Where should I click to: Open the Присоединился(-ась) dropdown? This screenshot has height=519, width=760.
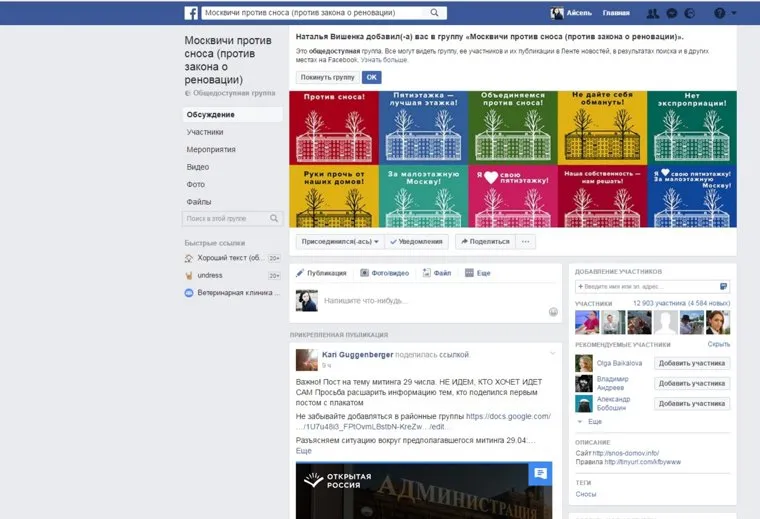338,241
